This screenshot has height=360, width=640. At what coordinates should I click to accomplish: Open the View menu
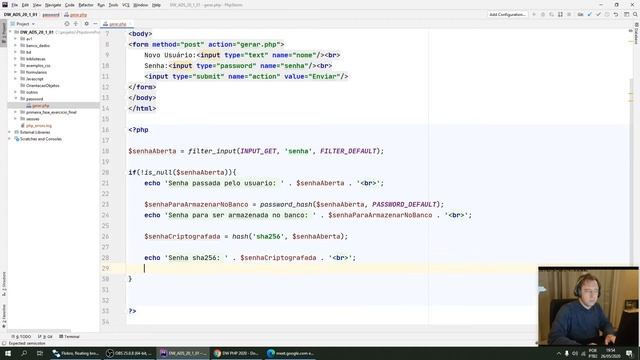[37, 5]
